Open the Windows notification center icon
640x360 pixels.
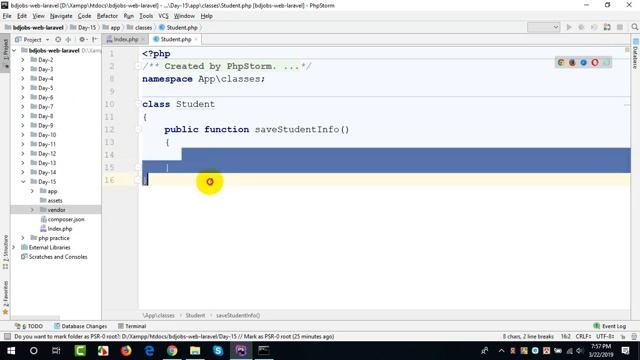click(625, 351)
